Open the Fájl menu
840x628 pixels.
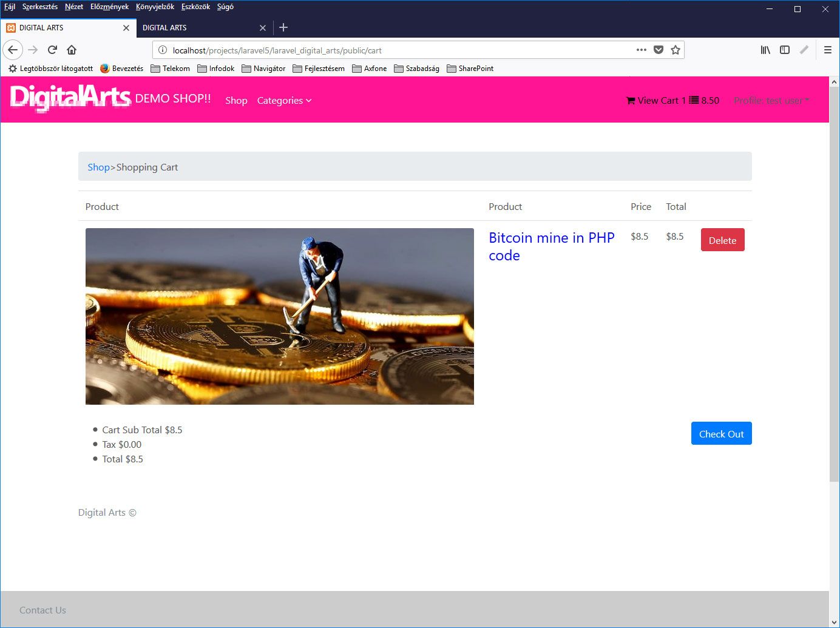point(10,7)
